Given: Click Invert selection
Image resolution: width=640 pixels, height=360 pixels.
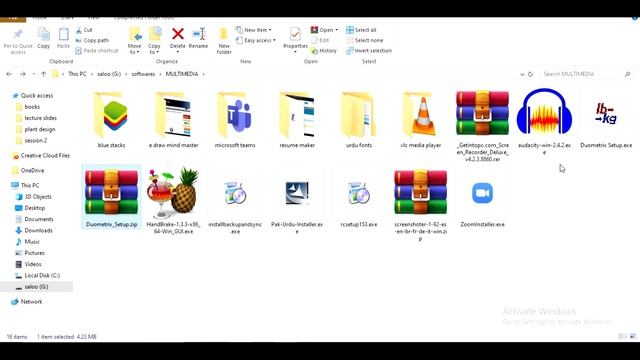Looking at the screenshot, I should [x=369, y=51].
